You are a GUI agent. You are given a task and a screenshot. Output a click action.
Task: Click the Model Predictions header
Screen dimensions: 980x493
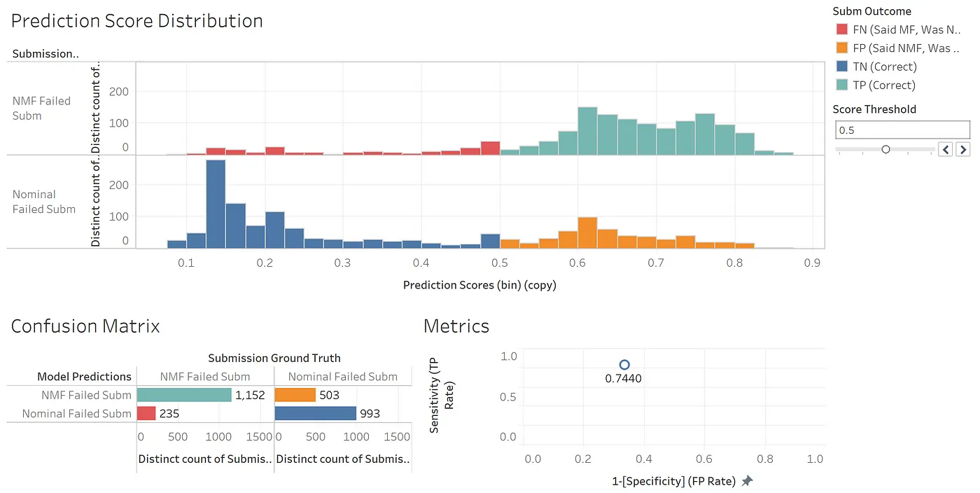click(x=84, y=377)
